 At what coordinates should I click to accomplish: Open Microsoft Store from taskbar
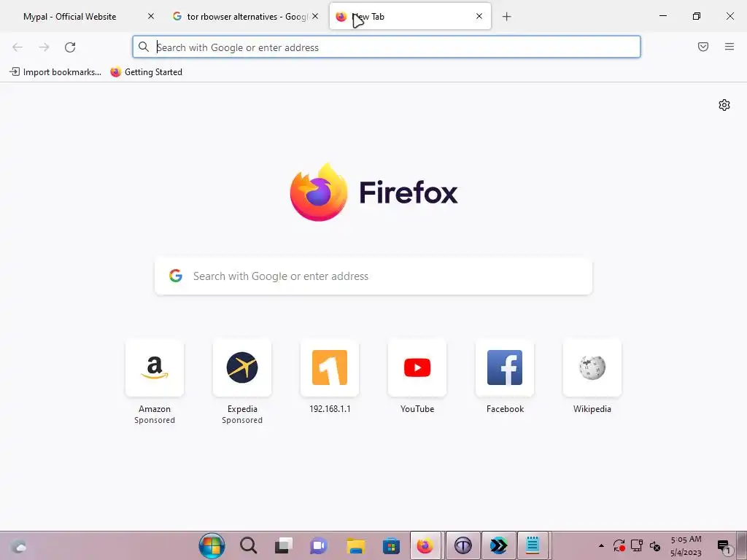click(391, 545)
